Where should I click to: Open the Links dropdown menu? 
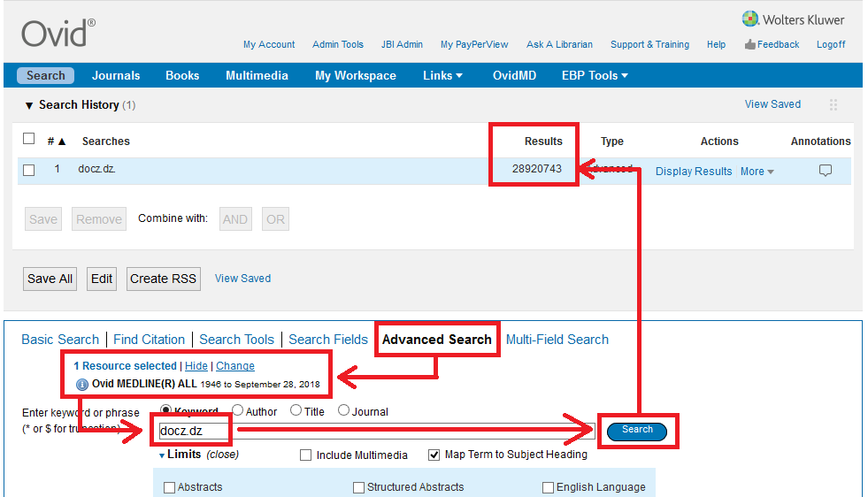point(442,75)
